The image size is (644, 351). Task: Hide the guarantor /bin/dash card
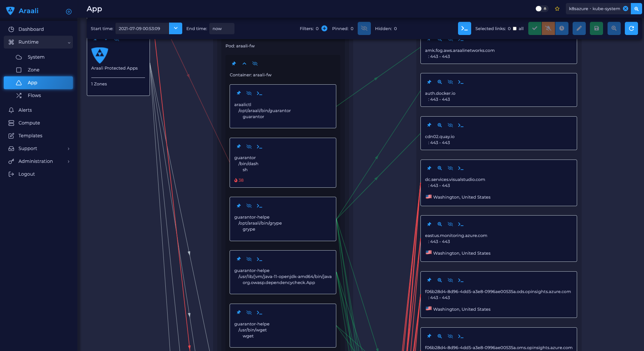(x=249, y=147)
